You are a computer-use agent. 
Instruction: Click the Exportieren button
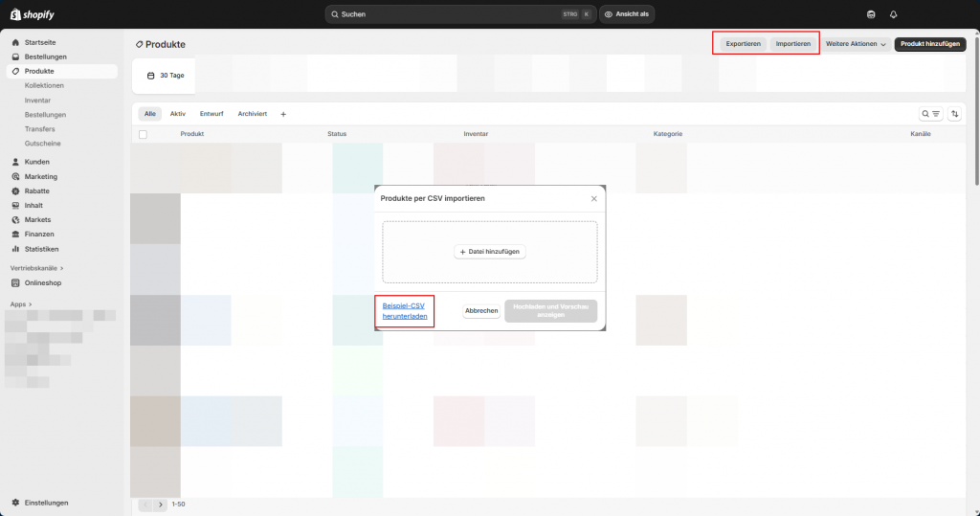tap(743, 44)
